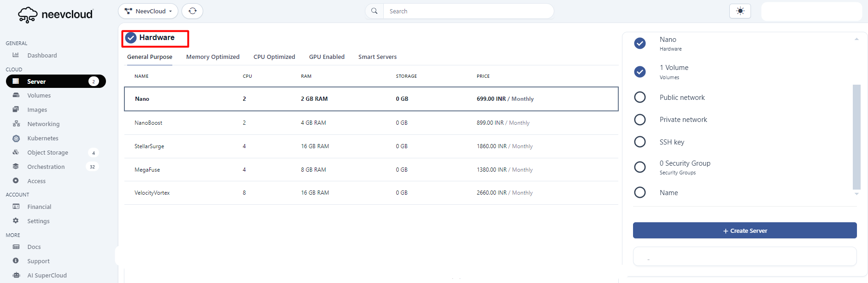
Task: Open Kubernetes via its sidebar icon
Action: [x=16, y=139]
